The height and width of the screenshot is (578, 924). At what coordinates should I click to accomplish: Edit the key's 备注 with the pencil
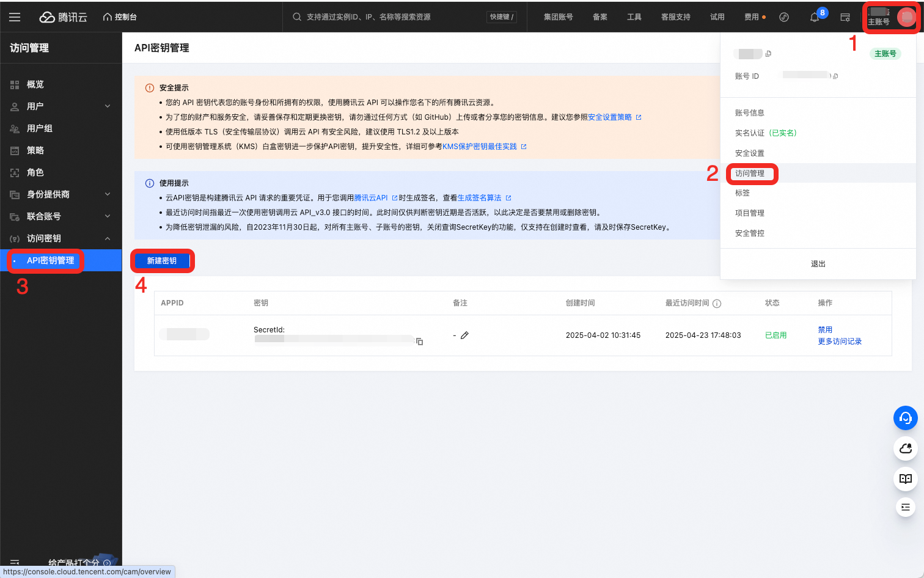(x=464, y=335)
